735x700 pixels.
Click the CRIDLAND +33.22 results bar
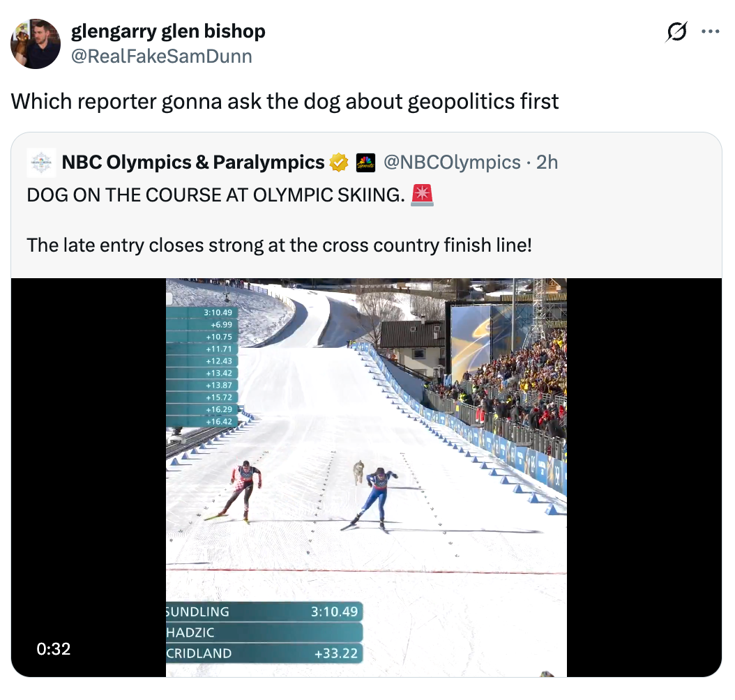[x=265, y=654]
